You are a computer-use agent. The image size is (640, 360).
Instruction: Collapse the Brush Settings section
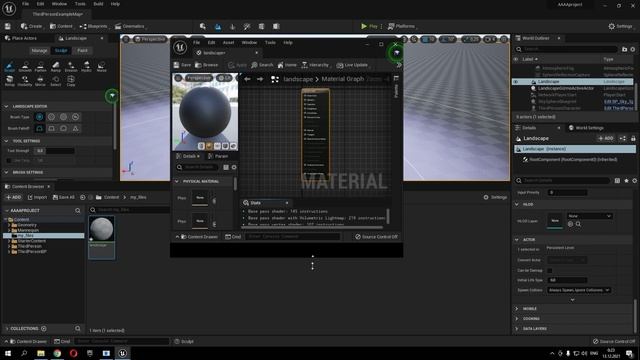[6, 173]
